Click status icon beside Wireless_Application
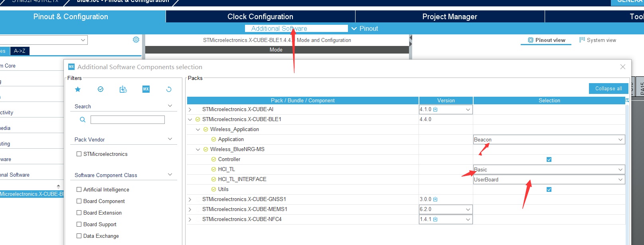The width and height of the screenshot is (644, 245). 205,129
